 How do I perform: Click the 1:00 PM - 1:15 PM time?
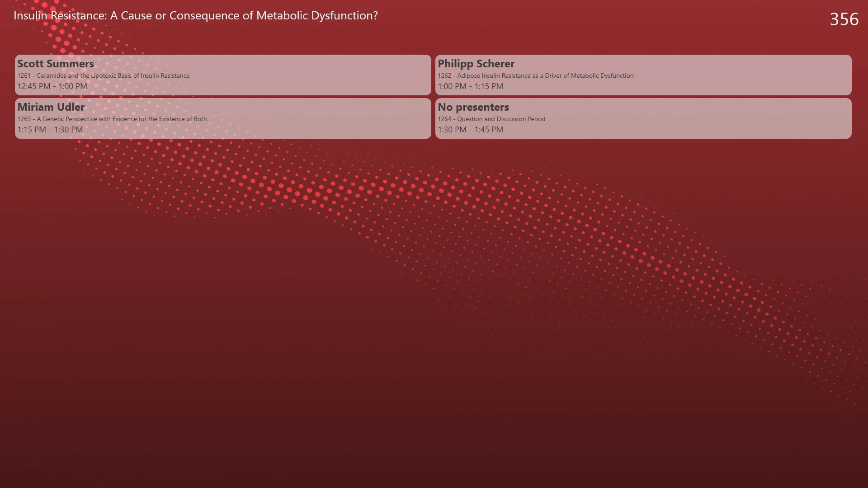(x=470, y=86)
